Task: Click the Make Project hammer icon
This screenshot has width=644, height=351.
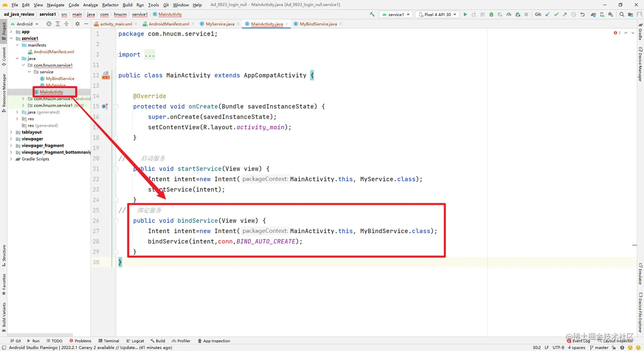Action: pyautogui.click(x=372, y=14)
